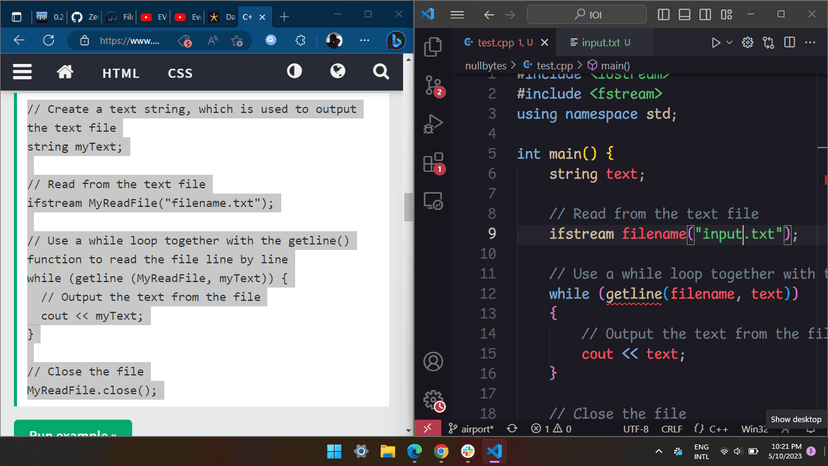Click the W3Schools home icon

[x=65, y=72]
